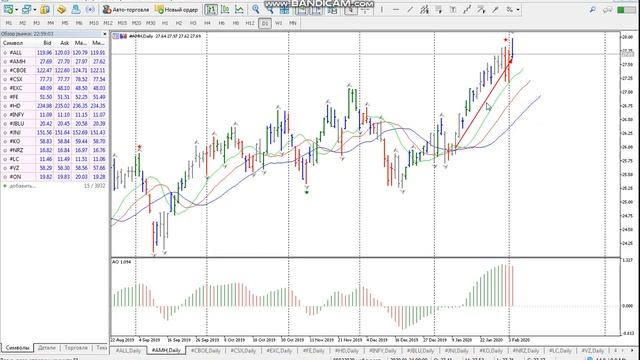Select the #ON symbol row
This screenshot has height=360, width=640.
point(54,177)
